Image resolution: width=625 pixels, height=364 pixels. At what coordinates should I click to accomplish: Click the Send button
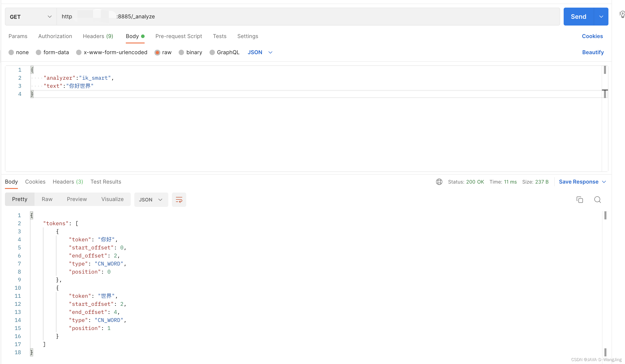point(579,17)
